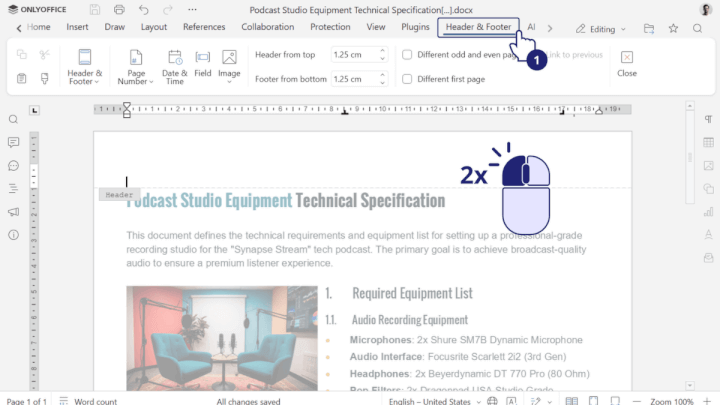
Task: Open paragraph settings in right sidebar
Action: [x=708, y=119]
